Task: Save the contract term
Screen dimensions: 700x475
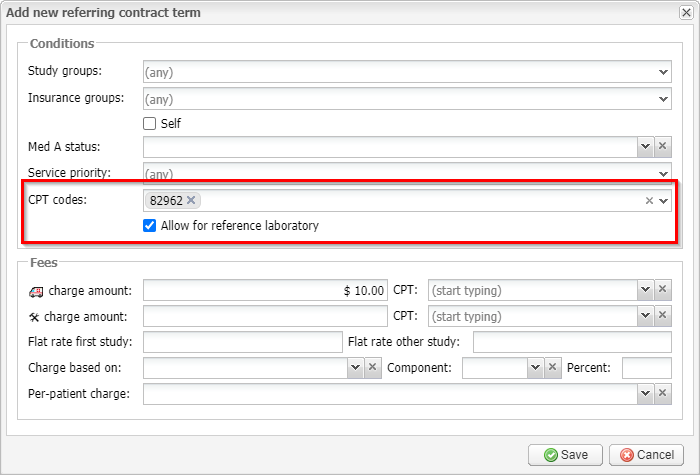Action: (565, 455)
